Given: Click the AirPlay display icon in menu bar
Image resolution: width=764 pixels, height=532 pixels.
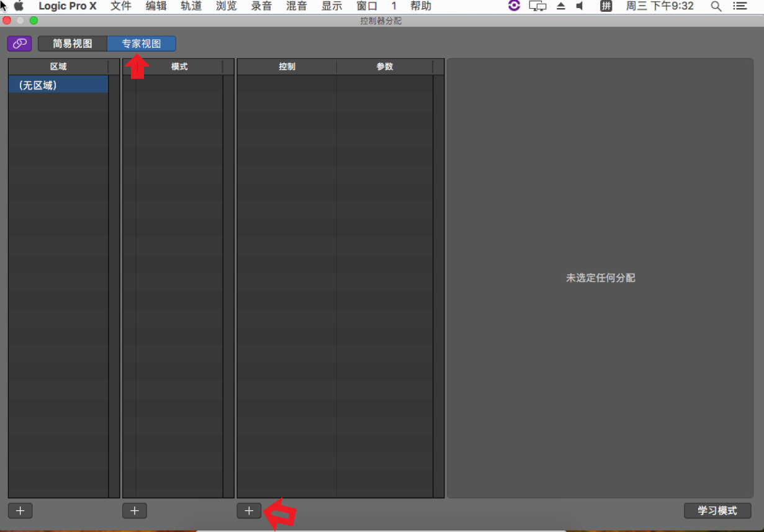Looking at the screenshot, I should coord(537,6).
